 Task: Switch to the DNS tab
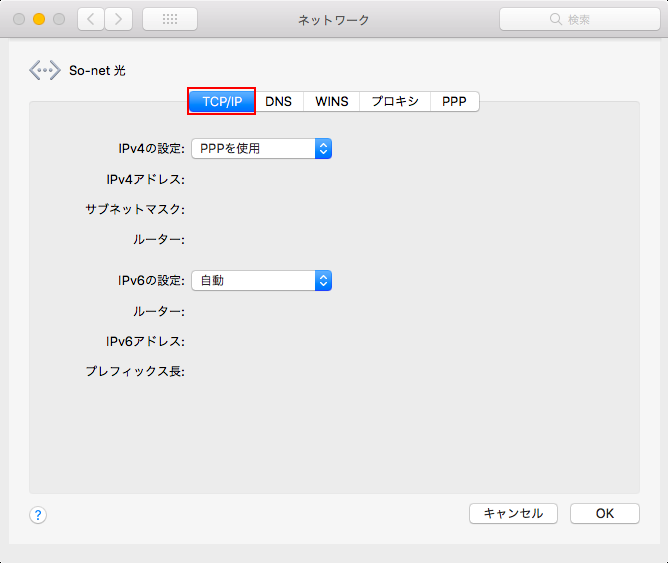[279, 101]
